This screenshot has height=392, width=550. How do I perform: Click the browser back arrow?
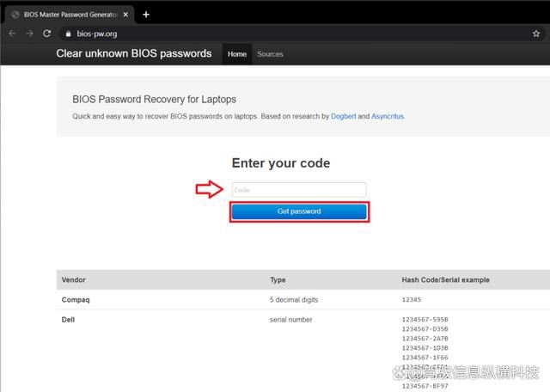[x=12, y=34]
